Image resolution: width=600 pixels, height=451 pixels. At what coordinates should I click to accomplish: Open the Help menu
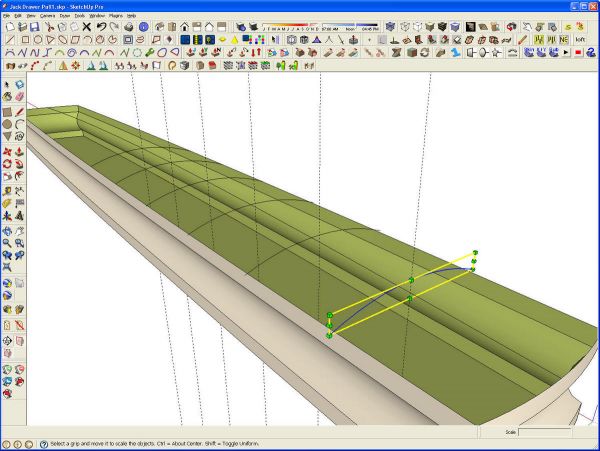tap(132, 16)
